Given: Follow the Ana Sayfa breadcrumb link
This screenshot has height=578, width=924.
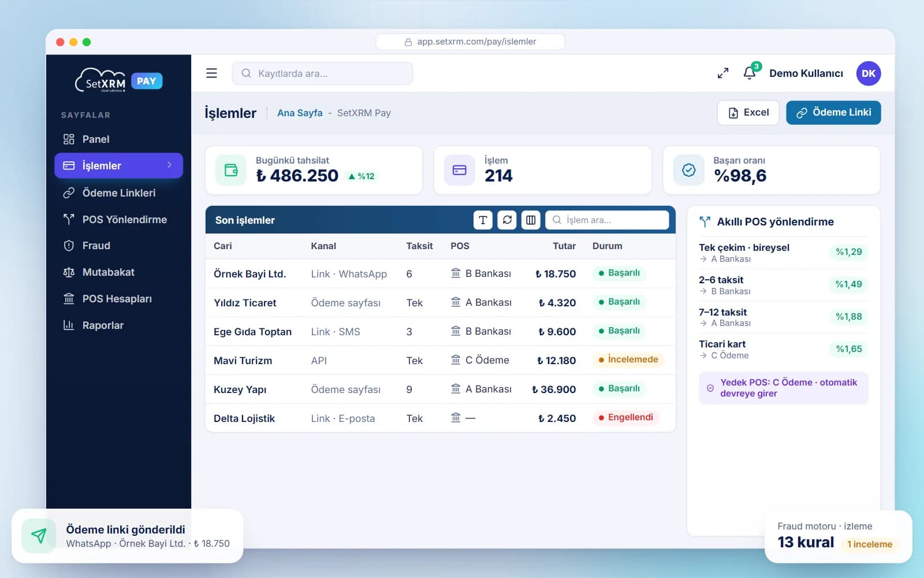Looking at the screenshot, I should pos(300,113).
